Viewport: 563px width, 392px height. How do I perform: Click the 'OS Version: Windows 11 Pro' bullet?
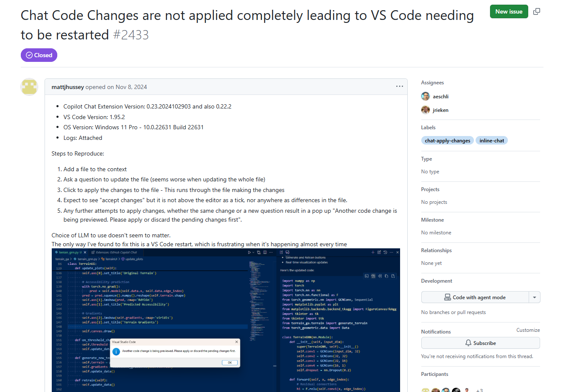pos(134,127)
